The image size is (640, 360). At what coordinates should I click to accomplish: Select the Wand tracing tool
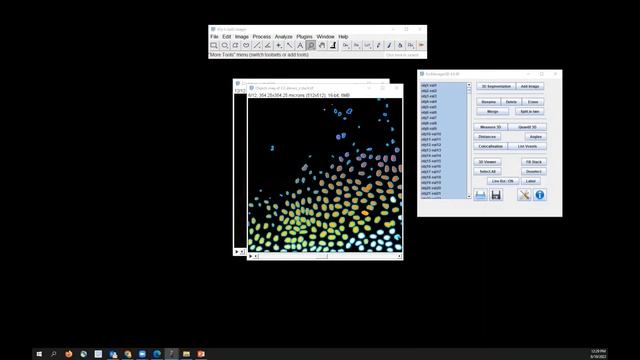(x=289, y=46)
